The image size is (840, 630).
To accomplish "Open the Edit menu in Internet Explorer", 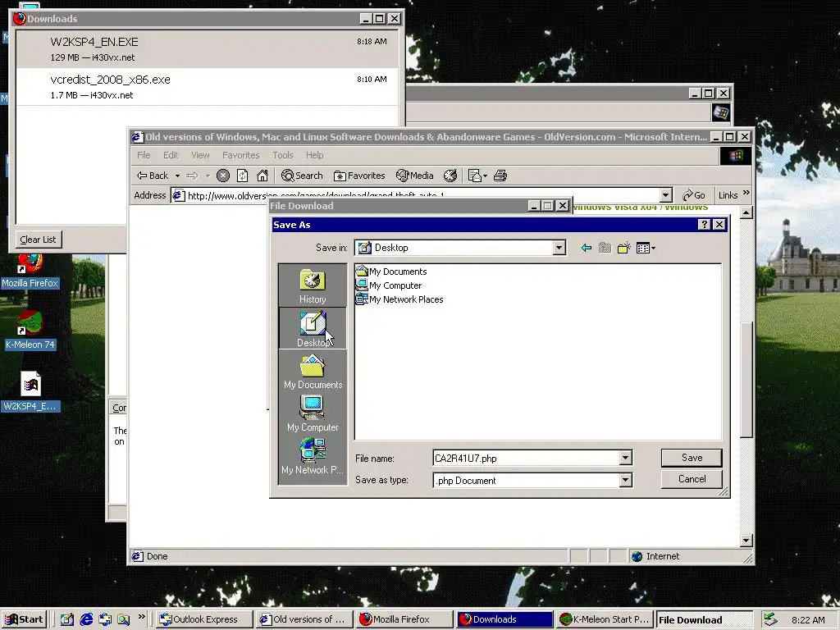I will [x=171, y=155].
